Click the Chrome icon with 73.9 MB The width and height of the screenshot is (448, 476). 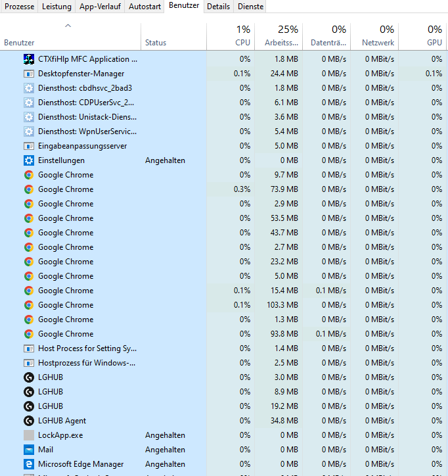[29, 189]
